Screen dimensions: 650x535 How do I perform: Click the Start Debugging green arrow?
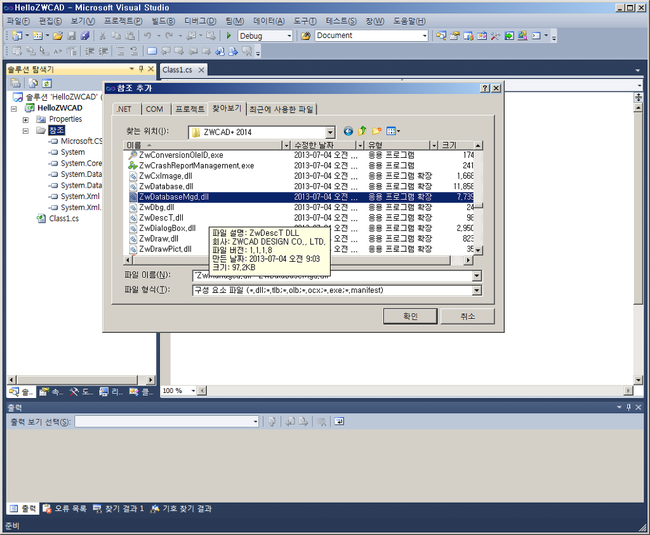228,36
